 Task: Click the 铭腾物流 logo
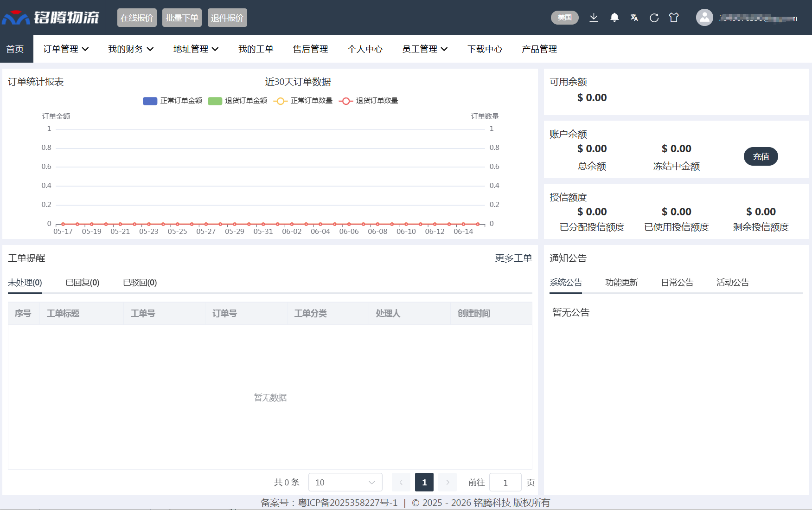51,18
